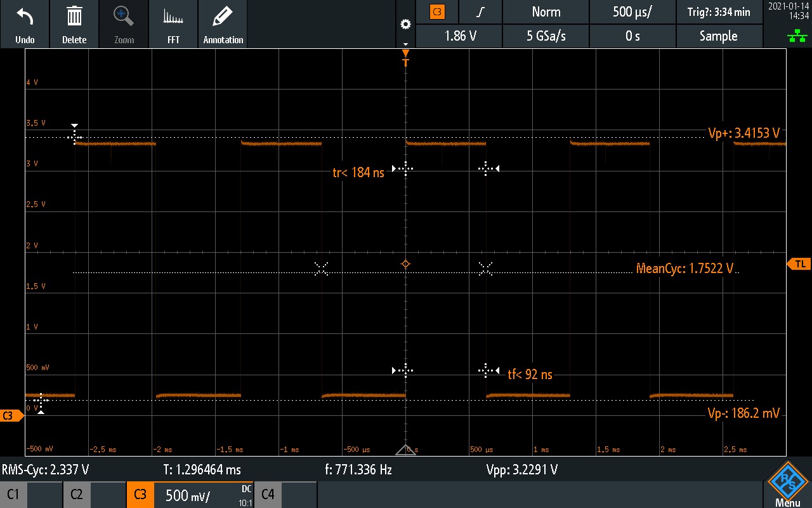The height and width of the screenshot is (508, 812).
Task: Click the 0 s horizontal position field
Action: [632, 36]
